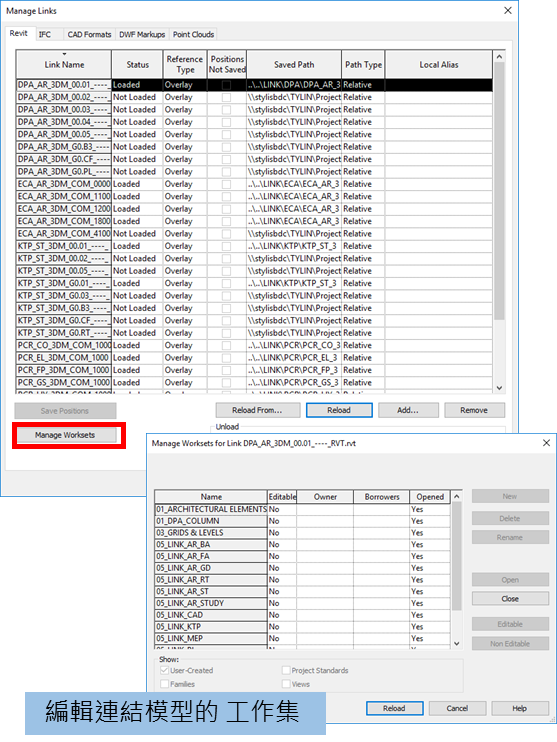557x742 pixels.
Task: Open Path Type dropdown for KTP_ST_3DM_00.02
Action: (x=363, y=259)
